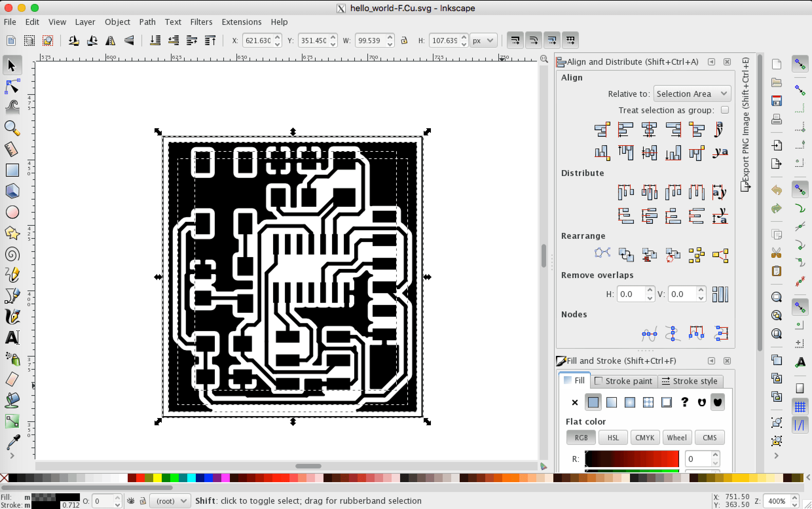The width and height of the screenshot is (812, 509).
Task: Choose the CMS color mode button
Action: click(x=709, y=437)
